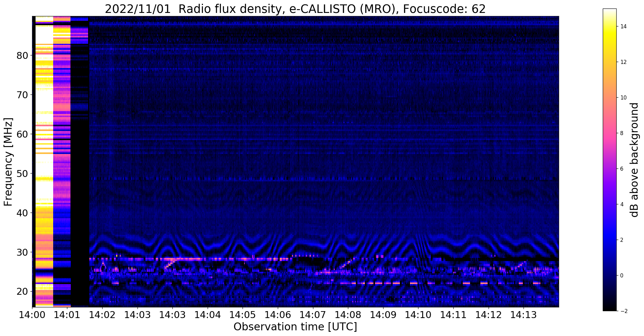Click the 20 MHz frequency tick label
The width and height of the screenshot is (644, 336).
(22, 291)
